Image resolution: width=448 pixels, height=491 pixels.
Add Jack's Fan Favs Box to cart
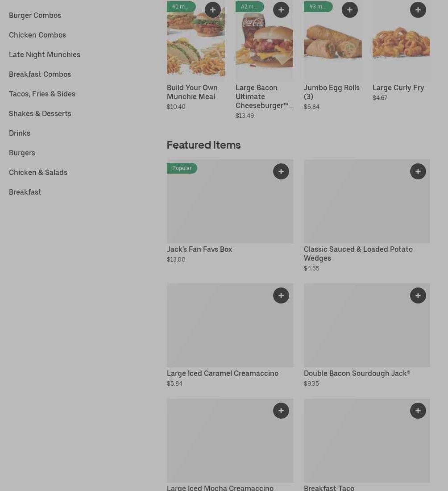point(281,171)
